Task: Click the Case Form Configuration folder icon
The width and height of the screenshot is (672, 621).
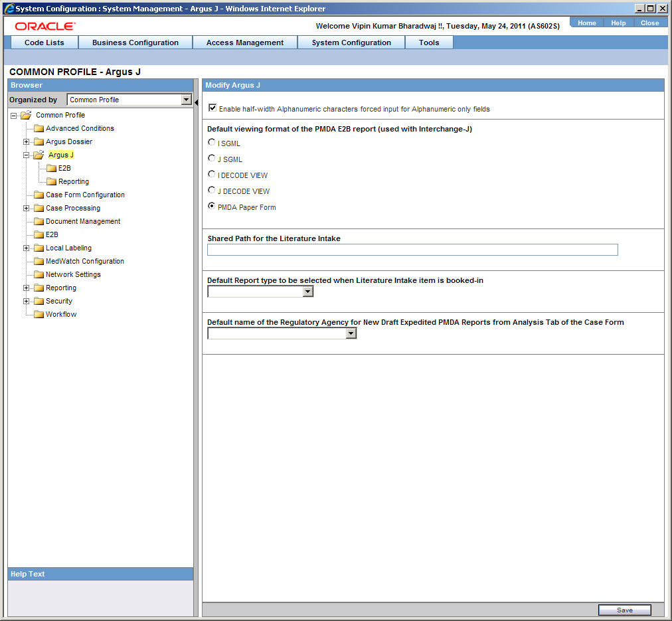Action: (39, 195)
